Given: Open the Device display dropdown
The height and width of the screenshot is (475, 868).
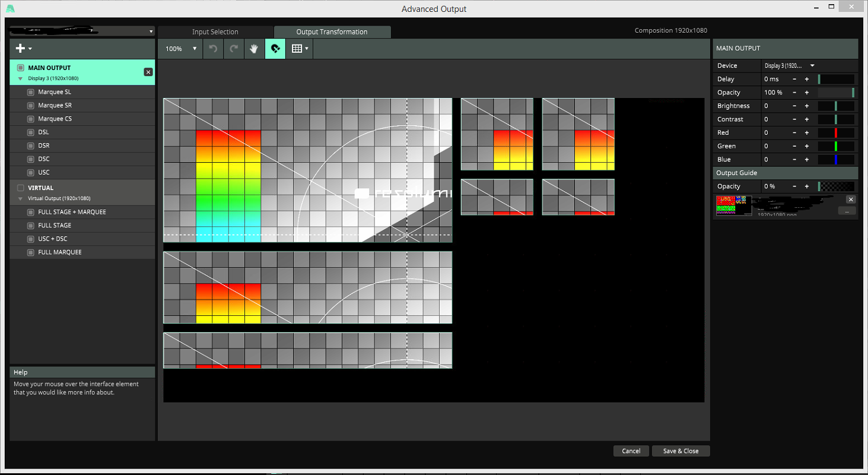Looking at the screenshot, I should (789, 66).
